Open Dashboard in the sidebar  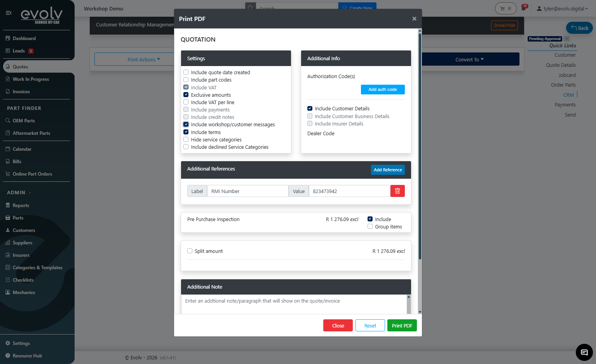pyautogui.click(x=24, y=38)
